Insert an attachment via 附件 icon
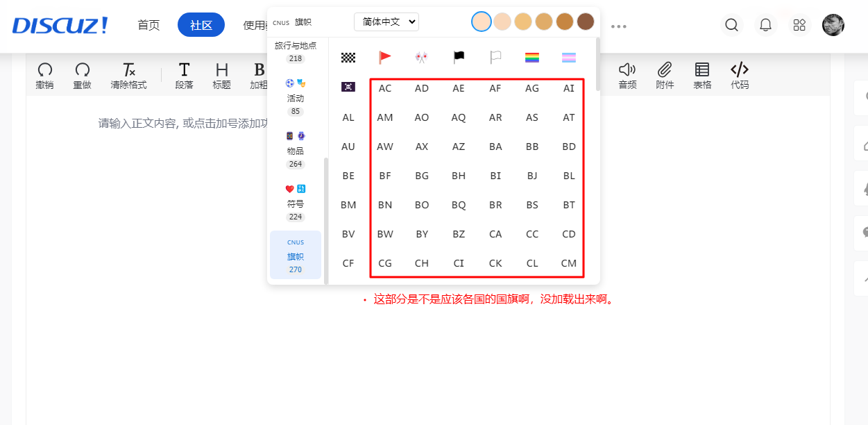868x425 pixels. point(665,75)
